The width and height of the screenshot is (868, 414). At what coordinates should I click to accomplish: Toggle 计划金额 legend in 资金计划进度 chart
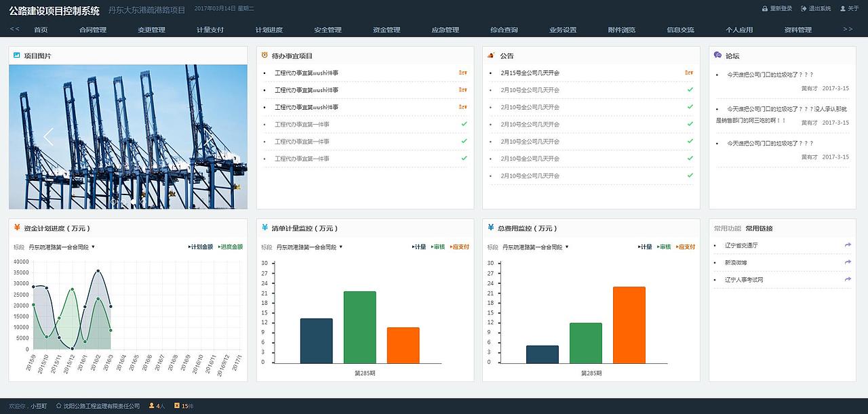pyautogui.click(x=201, y=247)
